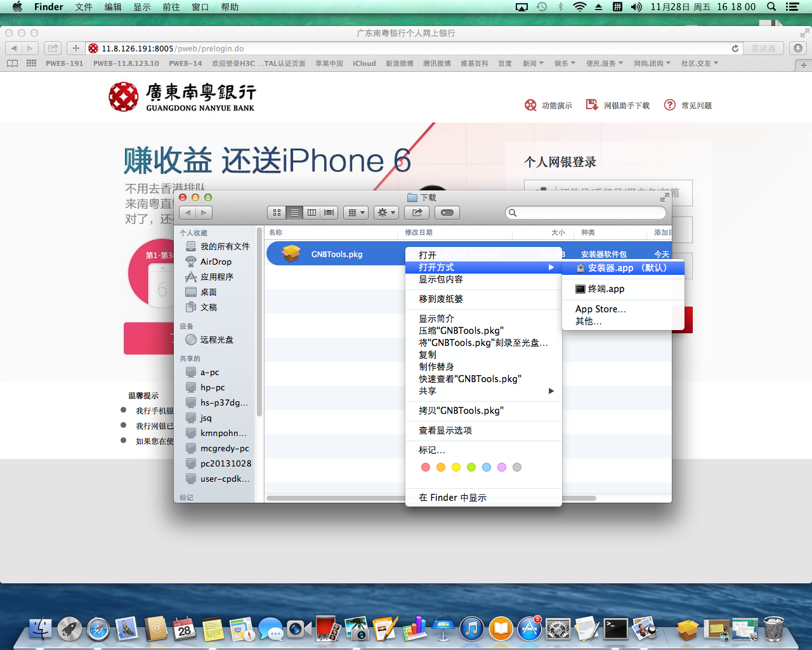Open Notes yellow notepad in Dock
The image size is (812, 650).
click(213, 629)
